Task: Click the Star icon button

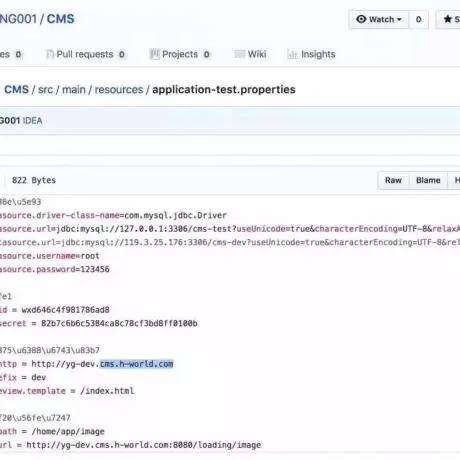Action: (x=449, y=19)
